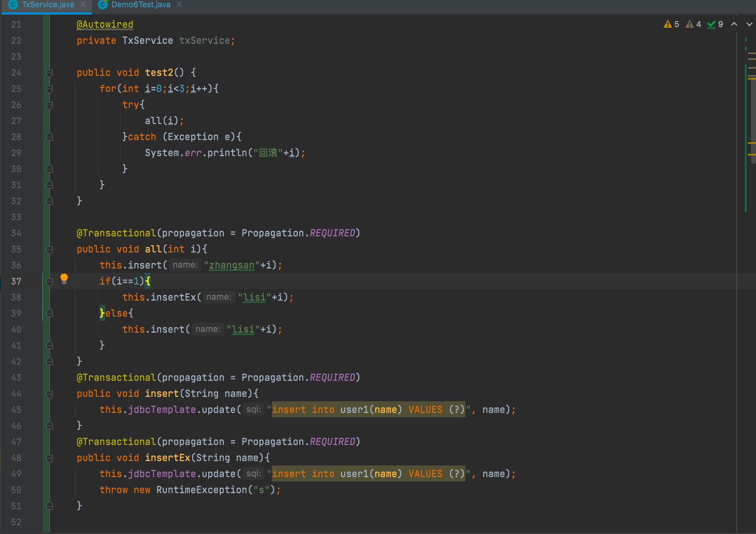
Task: Collapse the for loop at line 25
Action: pyautogui.click(x=50, y=89)
